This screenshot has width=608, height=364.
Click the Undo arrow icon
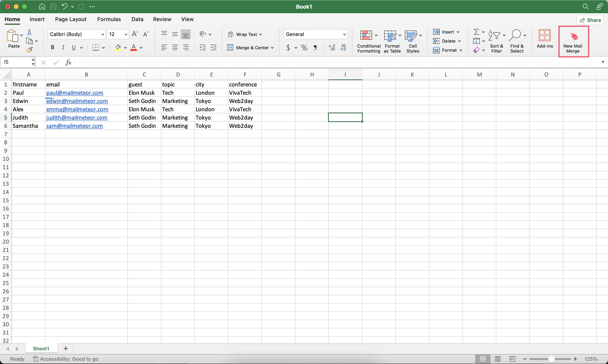[x=65, y=7]
